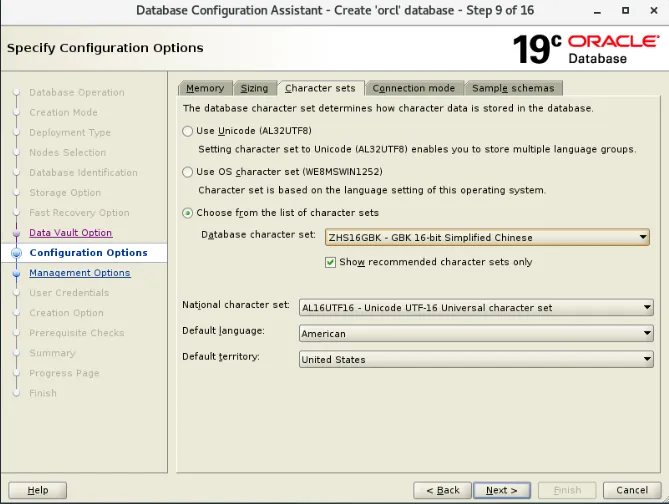Click Next to continue

(x=502, y=490)
